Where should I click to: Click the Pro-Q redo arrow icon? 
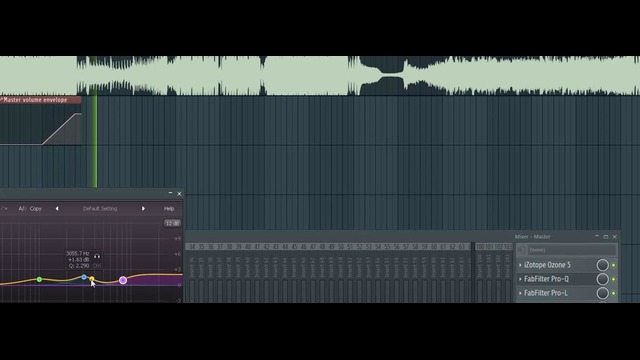tap(4, 209)
